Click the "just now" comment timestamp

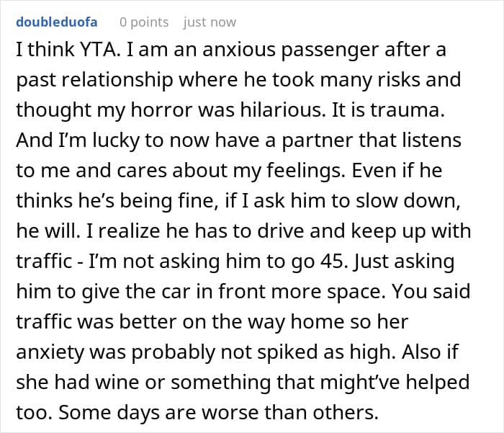pos(210,22)
